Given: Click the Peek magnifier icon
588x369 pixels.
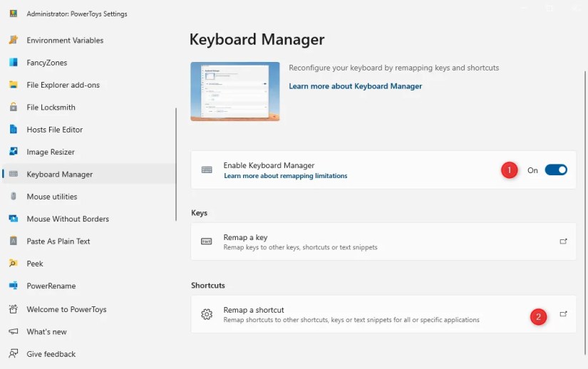Looking at the screenshot, I should coord(13,264).
